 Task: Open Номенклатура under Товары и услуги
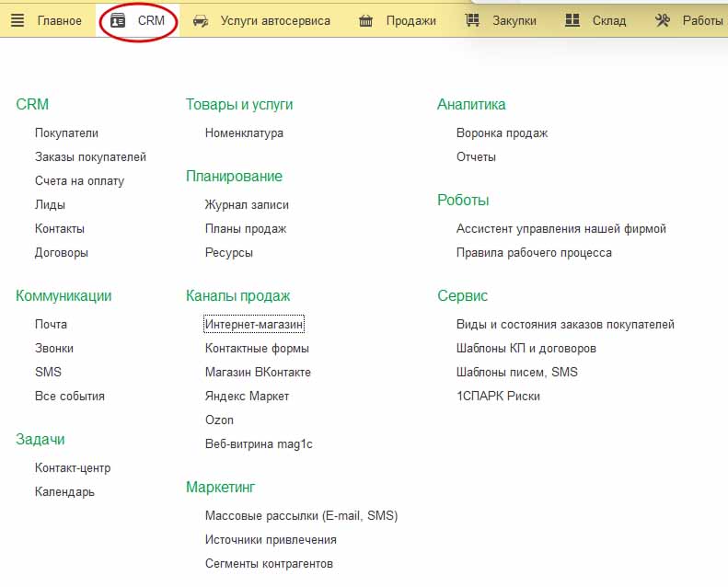(x=244, y=133)
